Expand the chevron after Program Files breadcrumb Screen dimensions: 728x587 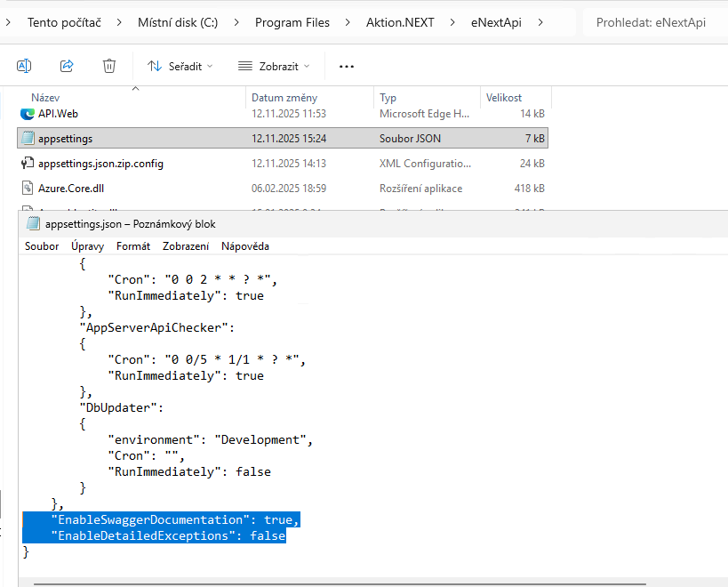(x=348, y=22)
